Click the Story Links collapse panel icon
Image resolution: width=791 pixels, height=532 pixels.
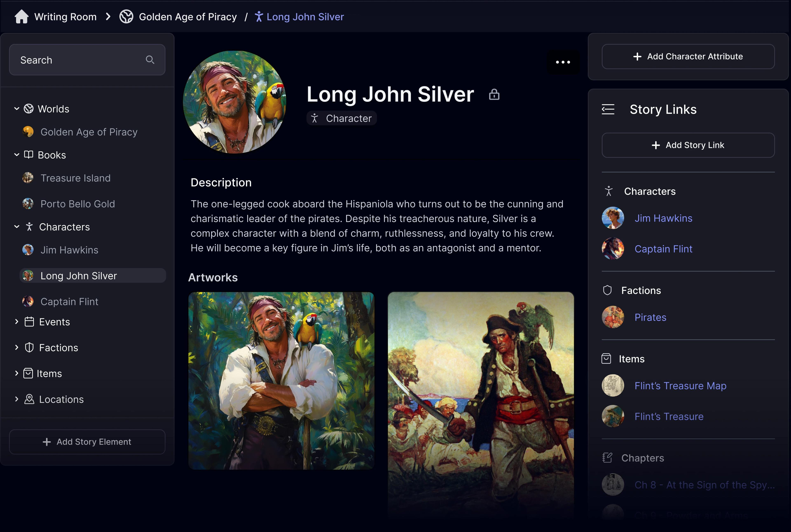pos(608,109)
